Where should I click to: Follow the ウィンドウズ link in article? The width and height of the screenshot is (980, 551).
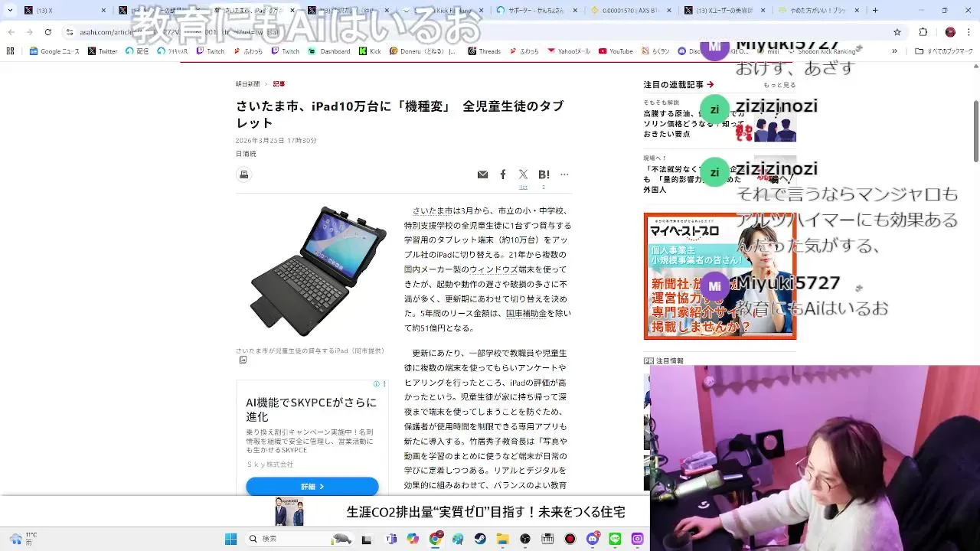(494, 269)
